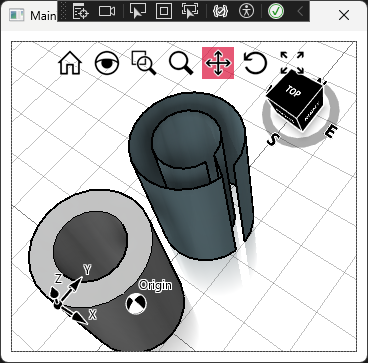
Task: Click the accessibility checker icon
Action: point(247,11)
